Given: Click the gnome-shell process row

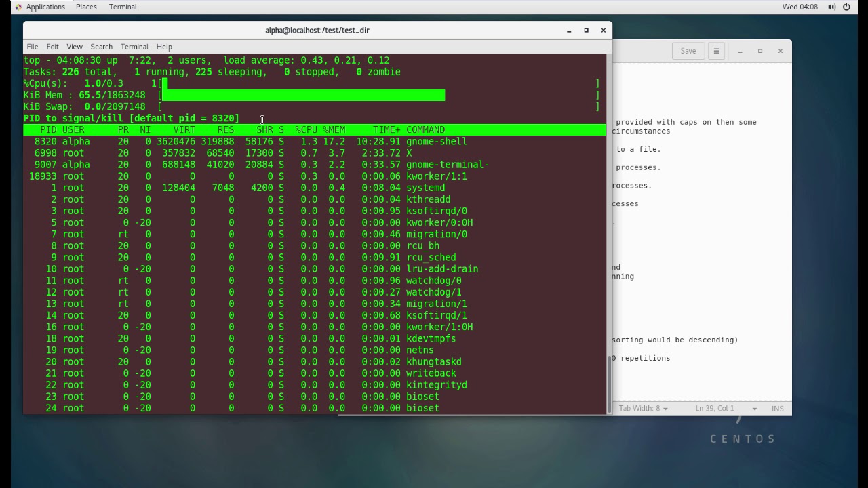Looking at the screenshot, I should [x=315, y=141].
